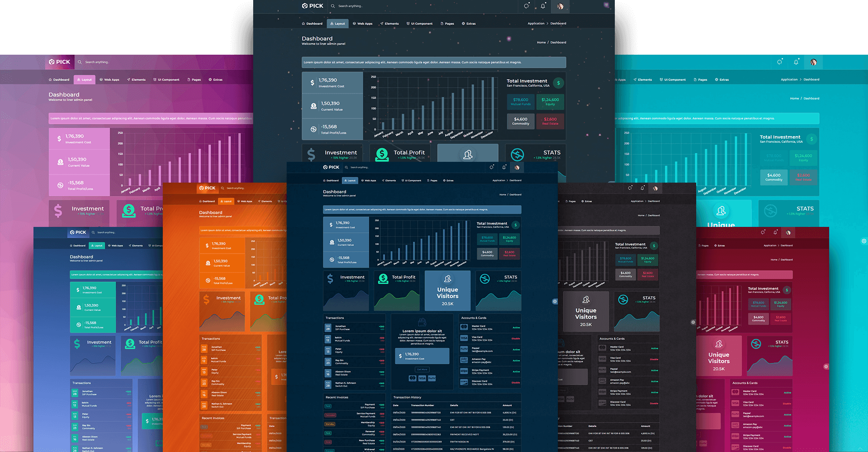Click STATS icon in the crimson window
Viewport: 868px width, 452px height.
point(756,344)
